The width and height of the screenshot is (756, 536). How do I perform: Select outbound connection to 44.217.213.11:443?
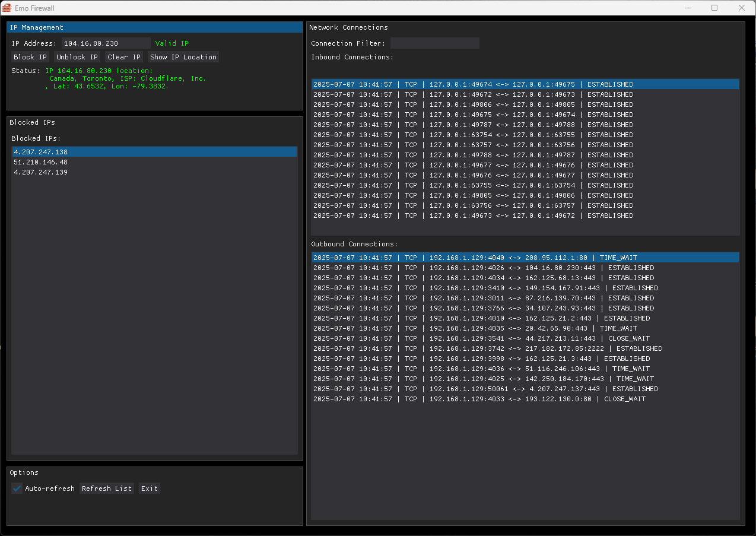[x=525, y=338]
